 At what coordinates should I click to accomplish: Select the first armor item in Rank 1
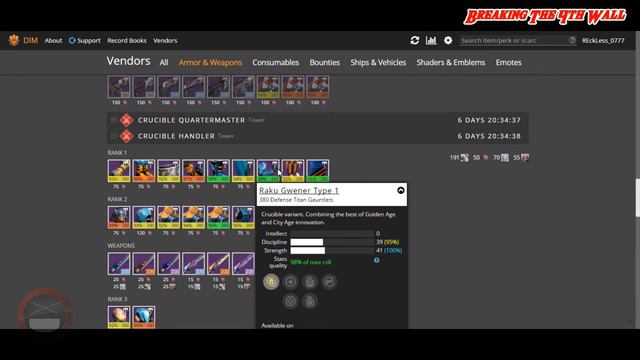(119, 171)
